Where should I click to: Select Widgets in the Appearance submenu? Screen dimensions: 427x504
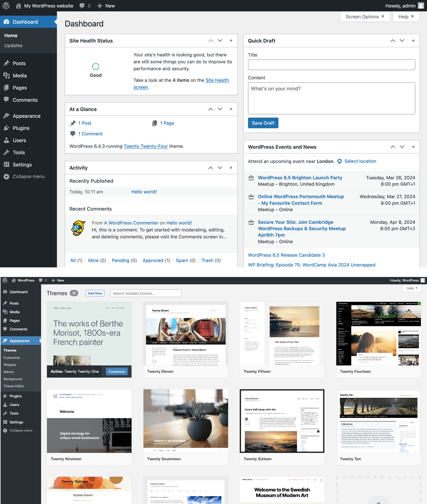pos(10,365)
